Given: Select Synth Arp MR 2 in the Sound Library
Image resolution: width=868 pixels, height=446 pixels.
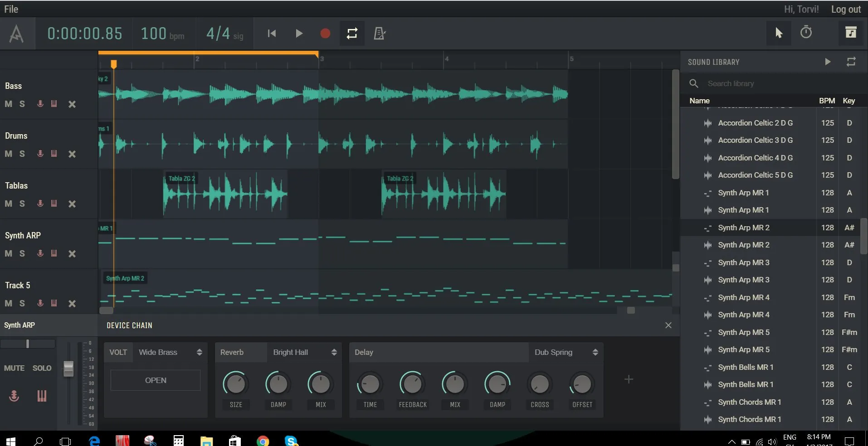Looking at the screenshot, I should (x=743, y=228).
